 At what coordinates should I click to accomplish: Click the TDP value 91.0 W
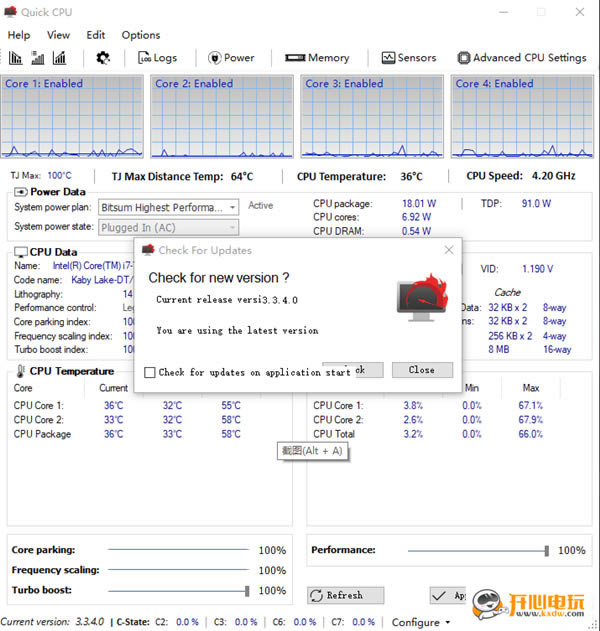pos(536,204)
